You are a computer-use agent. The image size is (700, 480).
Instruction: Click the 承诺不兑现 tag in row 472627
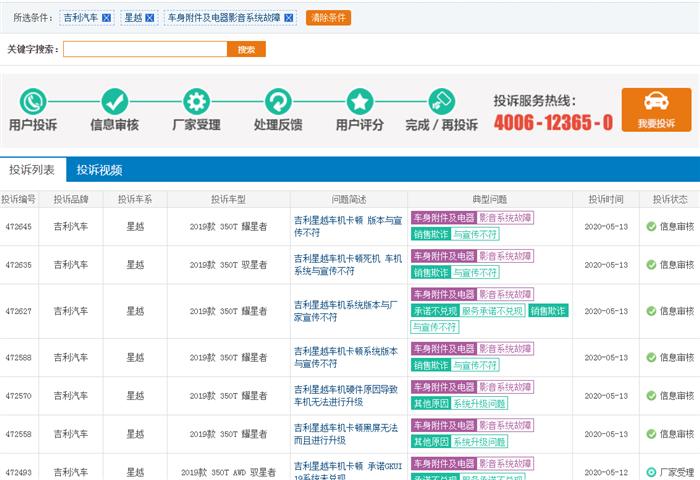(435, 311)
